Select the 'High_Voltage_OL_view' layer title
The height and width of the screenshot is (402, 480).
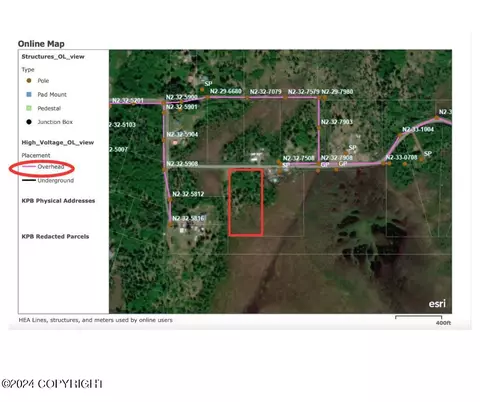(x=58, y=143)
